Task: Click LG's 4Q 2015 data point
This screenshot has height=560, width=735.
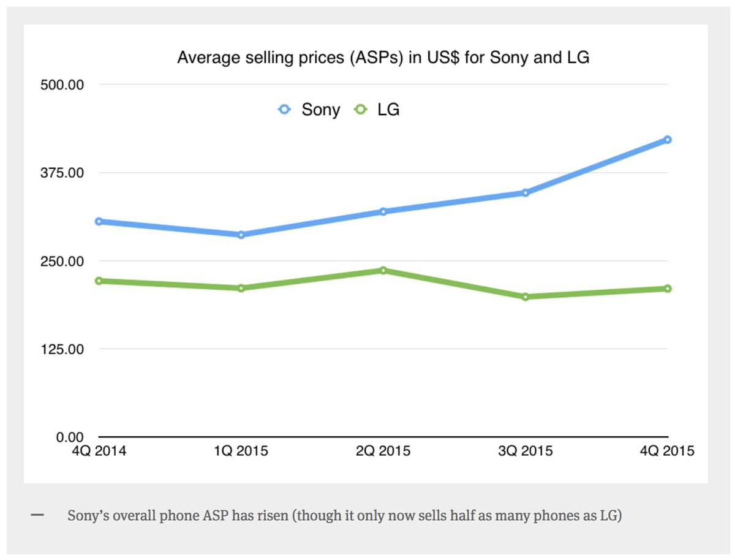Action: click(668, 289)
